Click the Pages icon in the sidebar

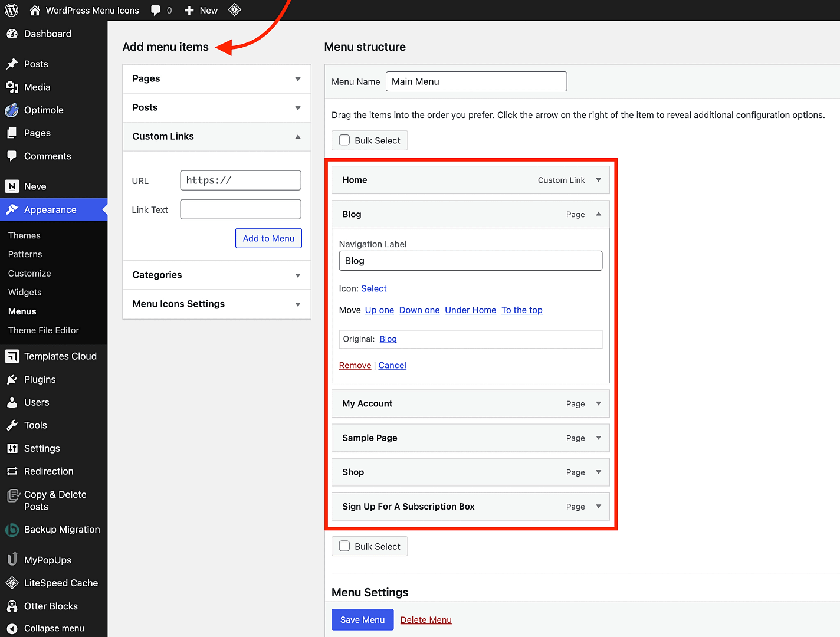point(12,133)
